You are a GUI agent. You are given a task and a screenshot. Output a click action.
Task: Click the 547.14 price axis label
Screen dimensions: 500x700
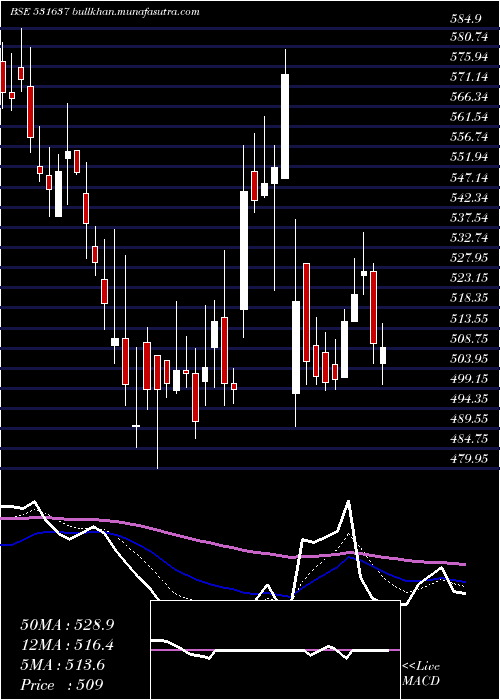pos(469,178)
